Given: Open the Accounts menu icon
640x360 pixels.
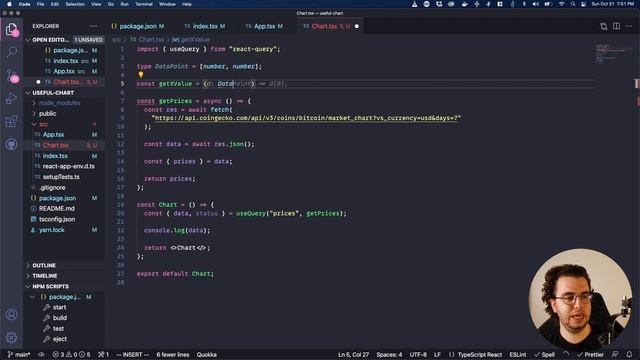Looking at the screenshot, I should (x=11, y=315).
